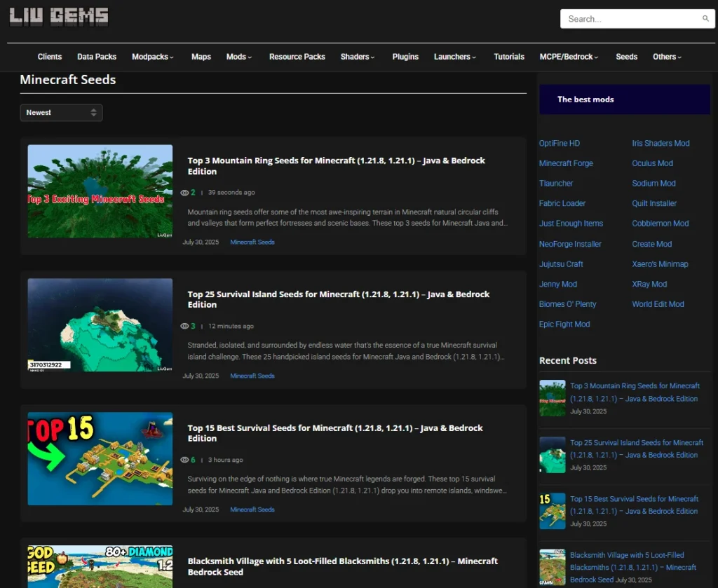Viewport: 718px width, 588px height.
Task: Open the Just Enough Items link
Action: (x=571, y=224)
